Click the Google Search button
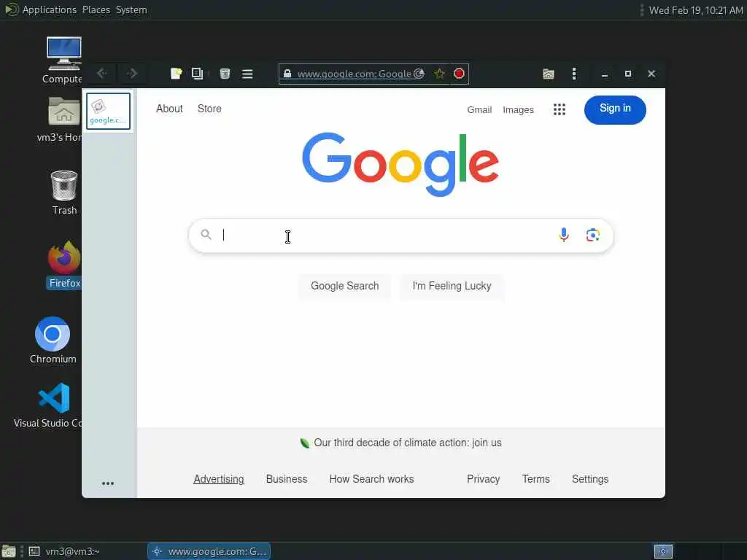This screenshot has width=747, height=560. pyautogui.click(x=345, y=286)
